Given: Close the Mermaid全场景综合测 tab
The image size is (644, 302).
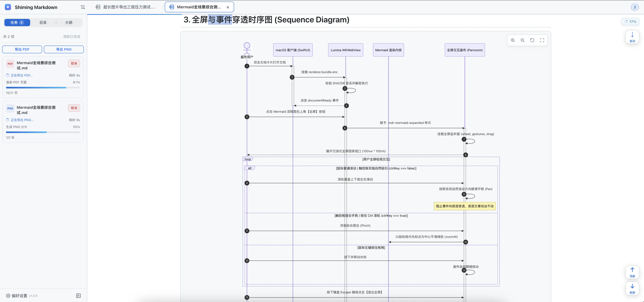Looking at the screenshot, I should click(228, 7).
